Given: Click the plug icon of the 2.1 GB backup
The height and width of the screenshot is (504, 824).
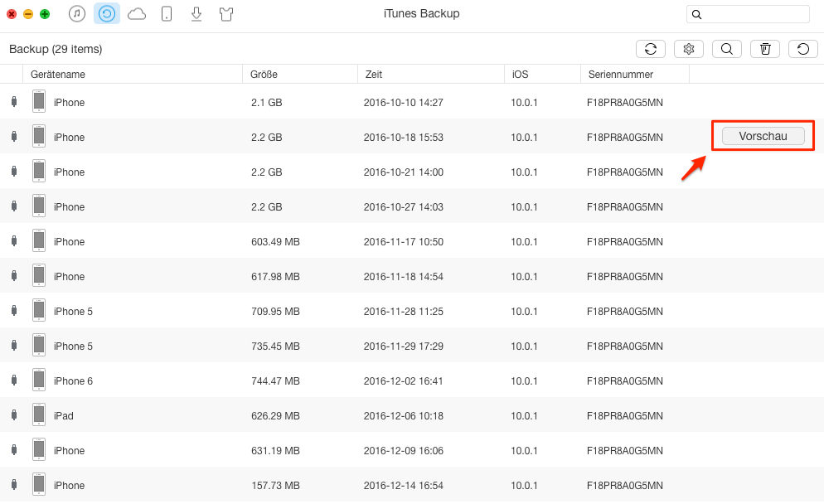Looking at the screenshot, I should tap(14, 101).
